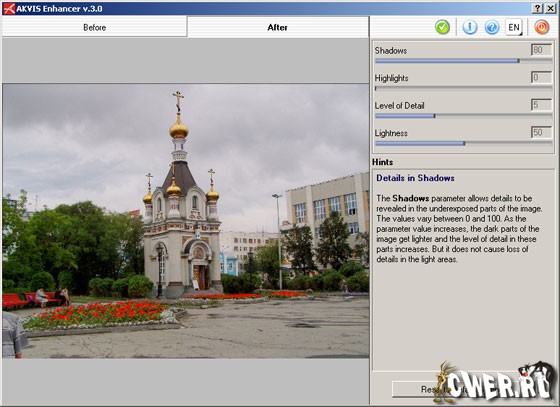Adjust the Level of Detail slider
560x407 pixels.
click(x=463, y=116)
